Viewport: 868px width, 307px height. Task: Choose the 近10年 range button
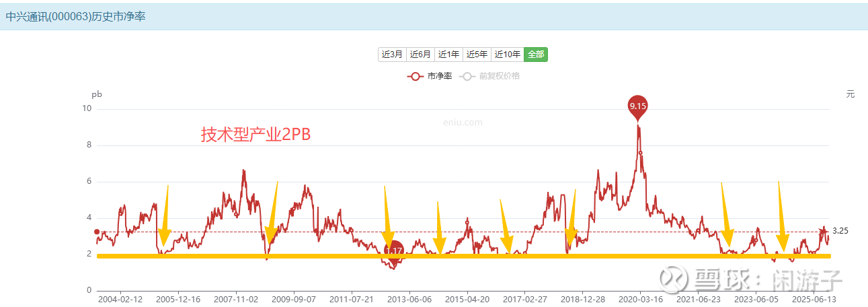(507, 55)
